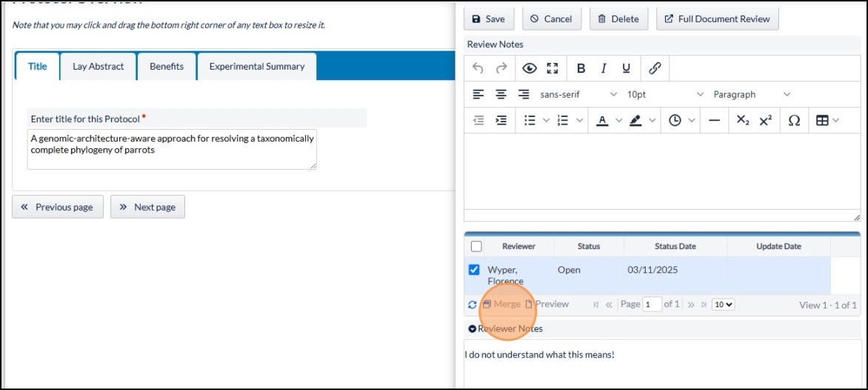The width and height of the screenshot is (868, 390).
Task: Click the Undo icon in Review Notes editor
Action: pos(478,68)
